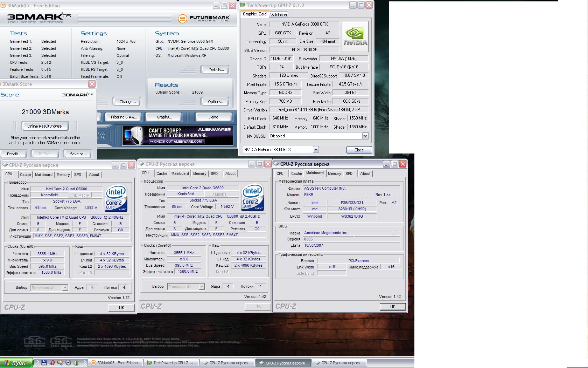Click the To Excel button
The height and width of the screenshot is (368, 588).
[x=45, y=154]
